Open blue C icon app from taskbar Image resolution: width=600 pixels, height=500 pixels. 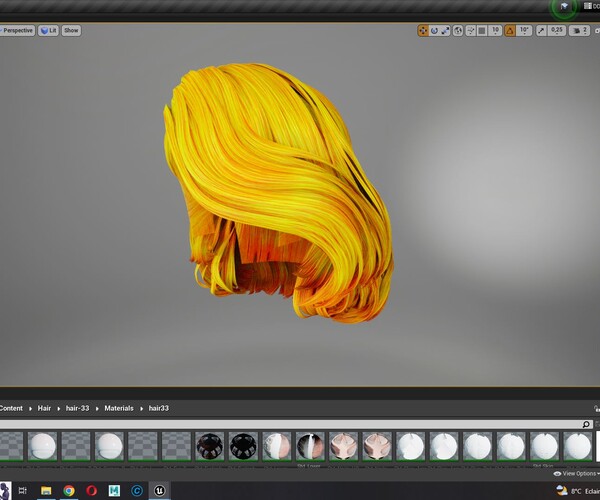pyautogui.click(x=137, y=490)
